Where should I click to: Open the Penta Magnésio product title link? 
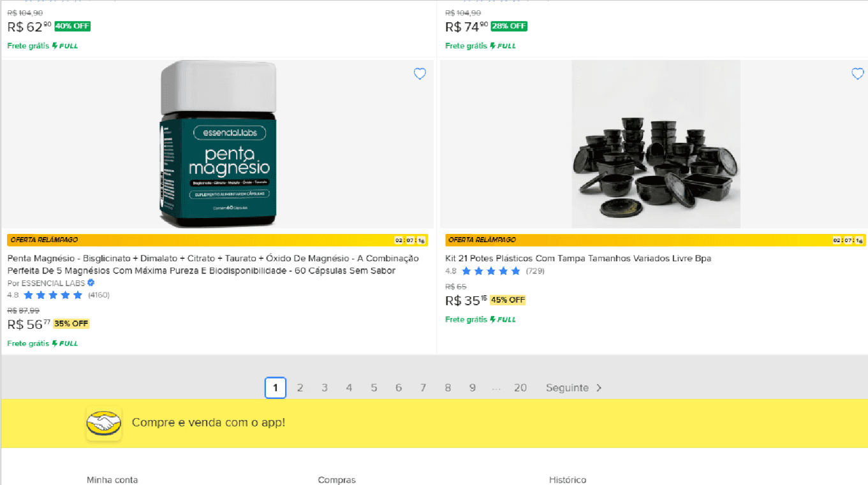click(213, 264)
